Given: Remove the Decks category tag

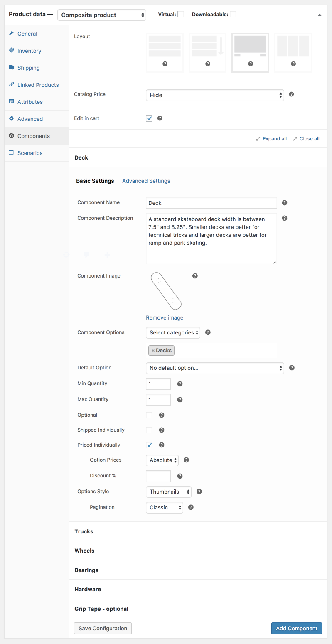Looking at the screenshot, I should (x=153, y=351).
